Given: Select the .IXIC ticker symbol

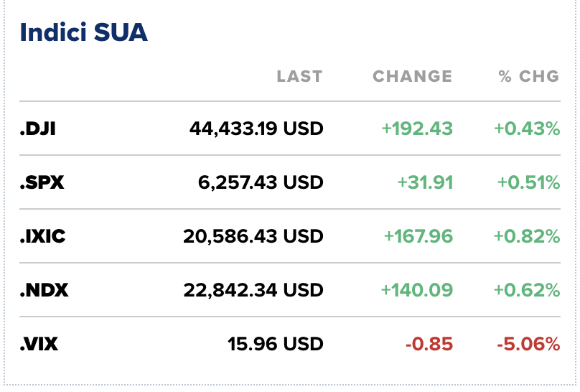Looking at the screenshot, I should coord(42,236).
